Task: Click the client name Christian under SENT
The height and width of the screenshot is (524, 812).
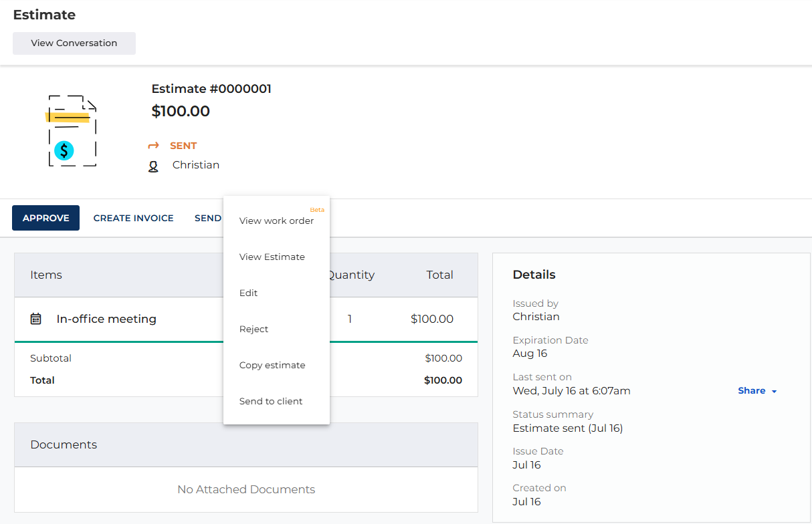Action: tap(196, 165)
